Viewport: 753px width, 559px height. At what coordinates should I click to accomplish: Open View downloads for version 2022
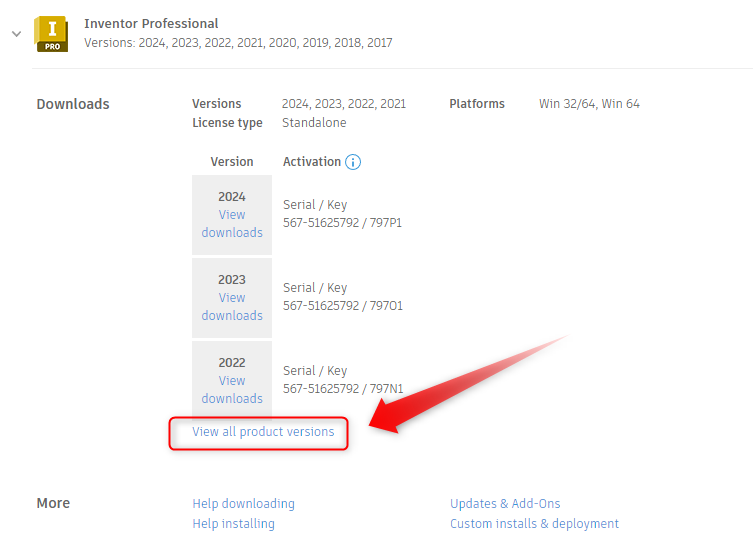(x=232, y=390)
